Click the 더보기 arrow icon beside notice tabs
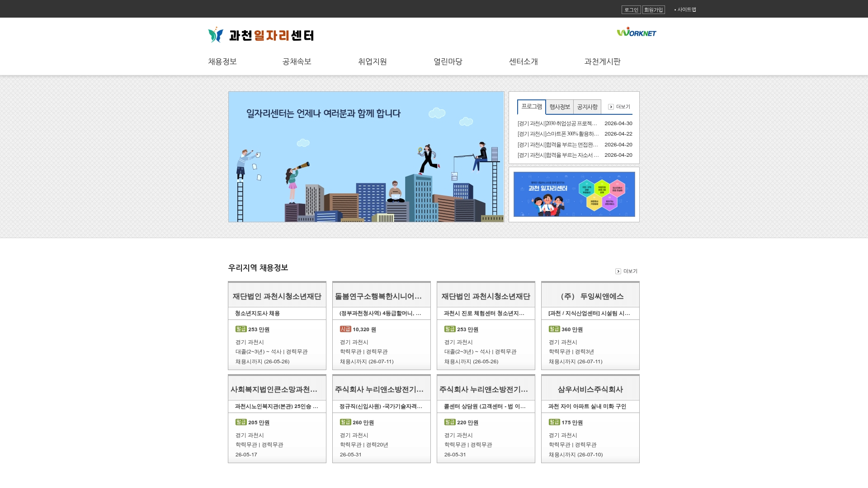This screenshot has height=488, width=868. pos(611,107)
